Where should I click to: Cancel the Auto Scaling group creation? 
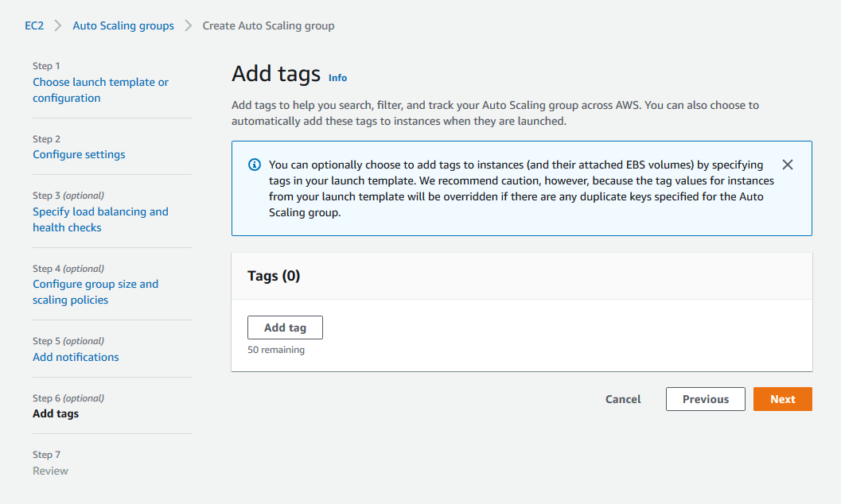coord(623,399)
